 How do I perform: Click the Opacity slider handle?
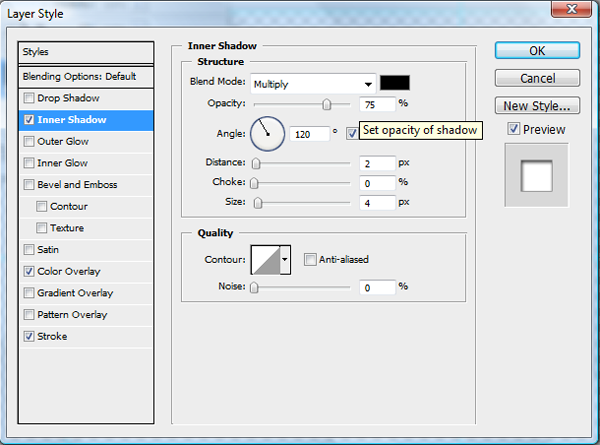[326, 104]
